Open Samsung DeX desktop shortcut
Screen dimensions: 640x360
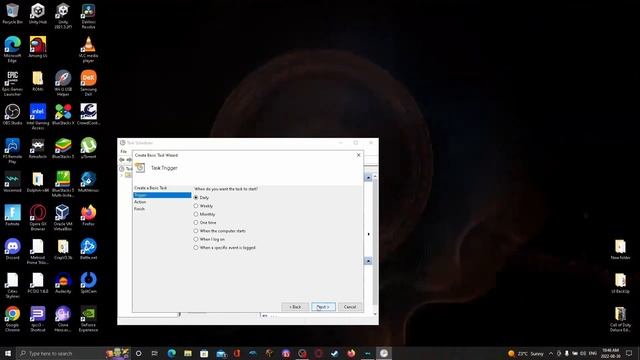pyautogui.click(x=88, y=83)
